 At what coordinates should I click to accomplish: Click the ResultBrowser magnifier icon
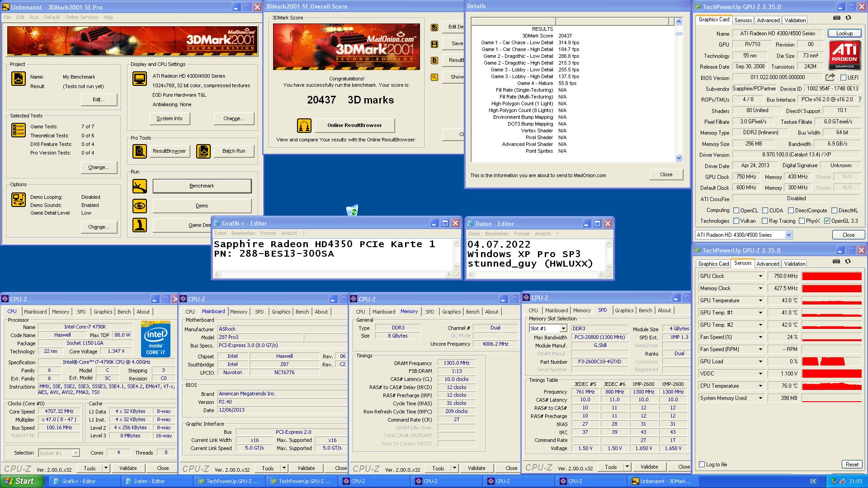pyautogui.click(x=140, y=151)
